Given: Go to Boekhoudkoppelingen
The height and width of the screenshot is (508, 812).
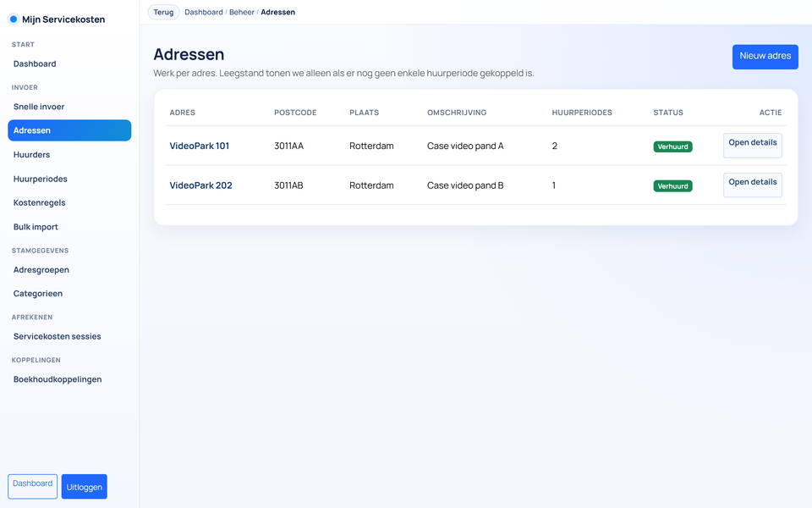Looking at the screenshot, I should tap(58, 379).
